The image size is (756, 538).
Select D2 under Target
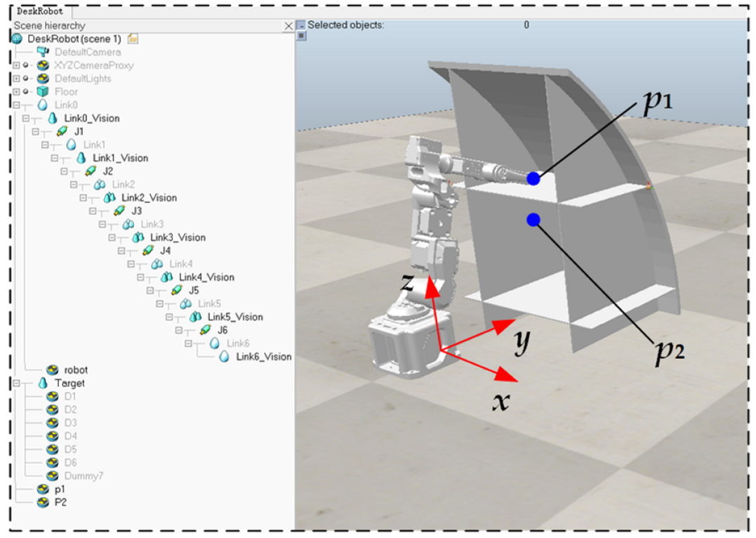coord(70,409)
